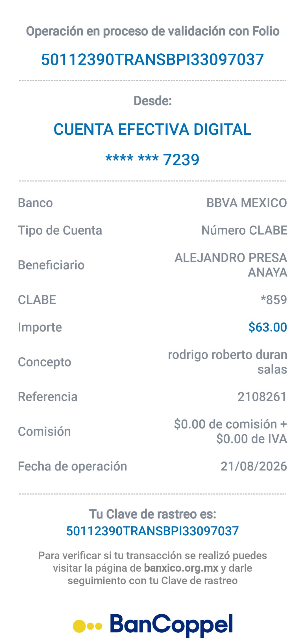Click the $63.00 importe amount

coord(268,327)
